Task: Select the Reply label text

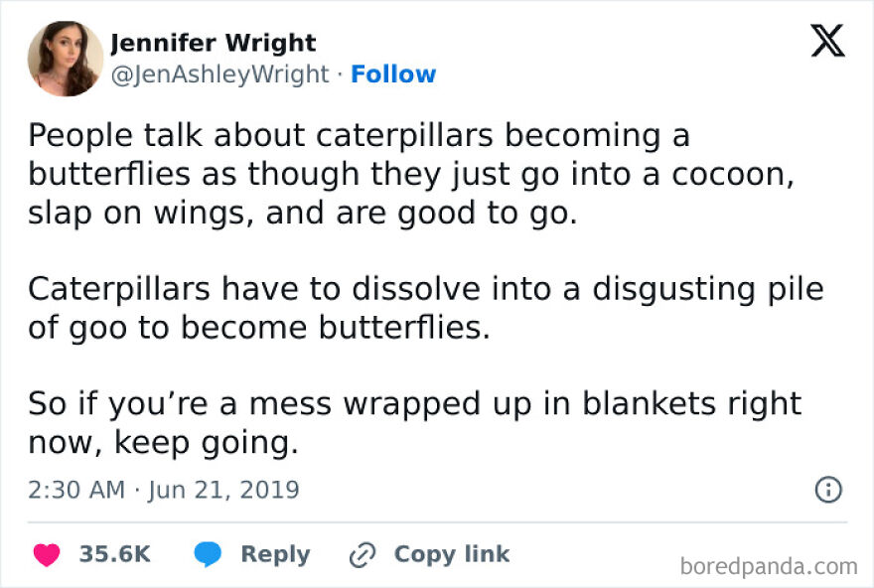Action: coord(275,555)
